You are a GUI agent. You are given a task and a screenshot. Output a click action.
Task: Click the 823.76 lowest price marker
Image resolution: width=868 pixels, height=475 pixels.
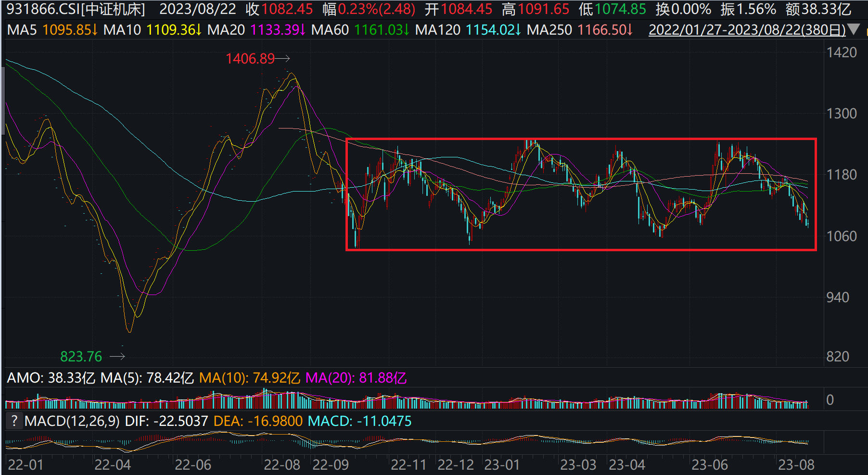(81, 357)
